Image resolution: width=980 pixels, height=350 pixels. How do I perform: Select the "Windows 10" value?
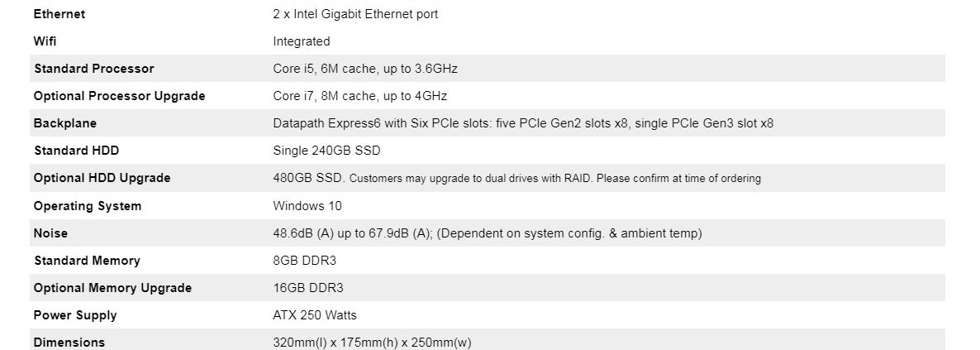point(307,206)
